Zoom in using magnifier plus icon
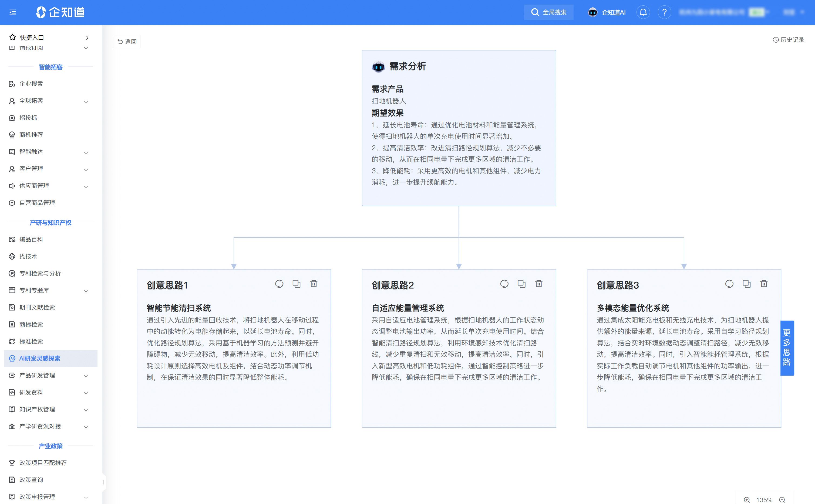The width and height of the screenshot is (815, 504). [747, 500]
